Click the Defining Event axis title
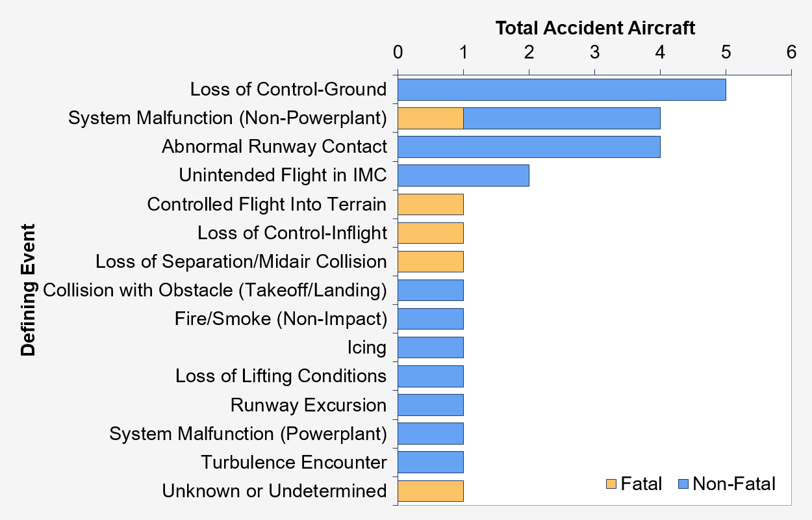Image resolution: width=812 pixels, height=520 pixels. [x=27, y=290]
